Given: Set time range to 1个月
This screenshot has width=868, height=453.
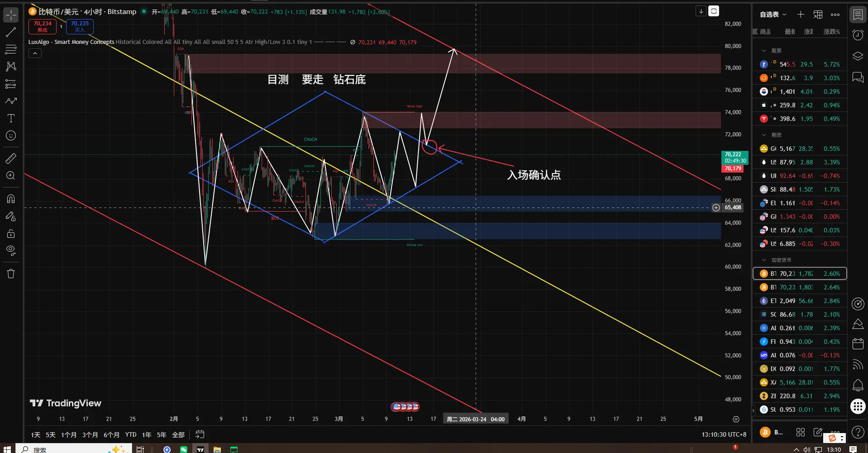Looking at the screenshot, I should pos(69,435).
